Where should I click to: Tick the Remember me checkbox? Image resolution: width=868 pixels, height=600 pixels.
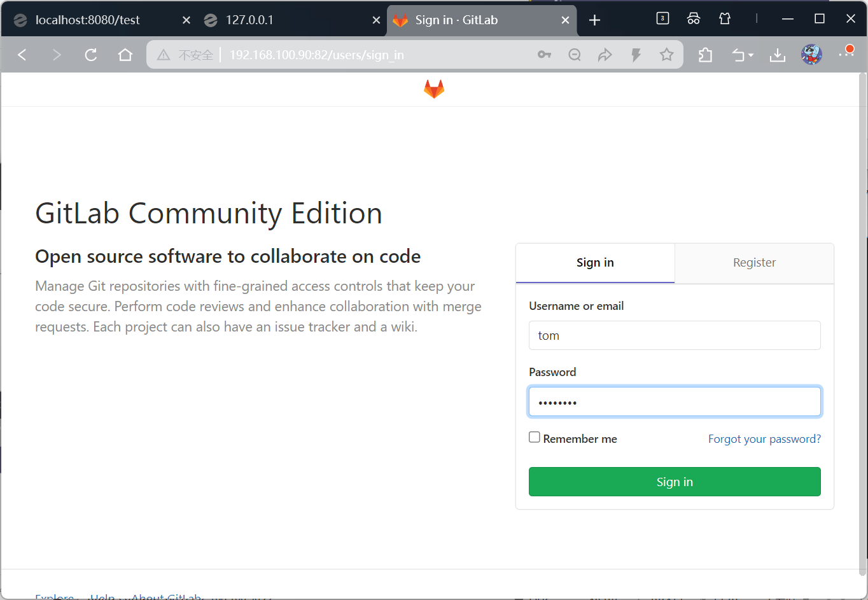pyautogui.click(x=535, y=437)
